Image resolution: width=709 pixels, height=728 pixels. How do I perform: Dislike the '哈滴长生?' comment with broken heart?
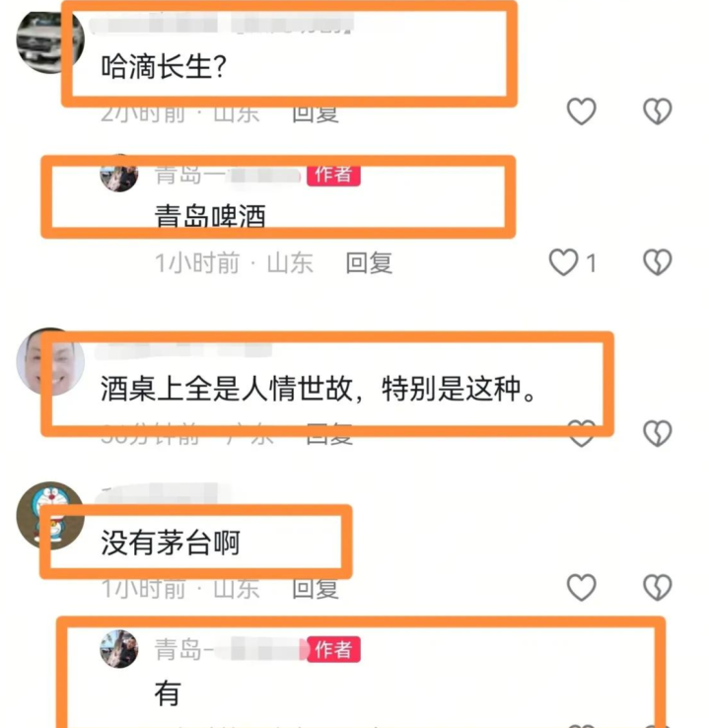click(x=657, y=110)
